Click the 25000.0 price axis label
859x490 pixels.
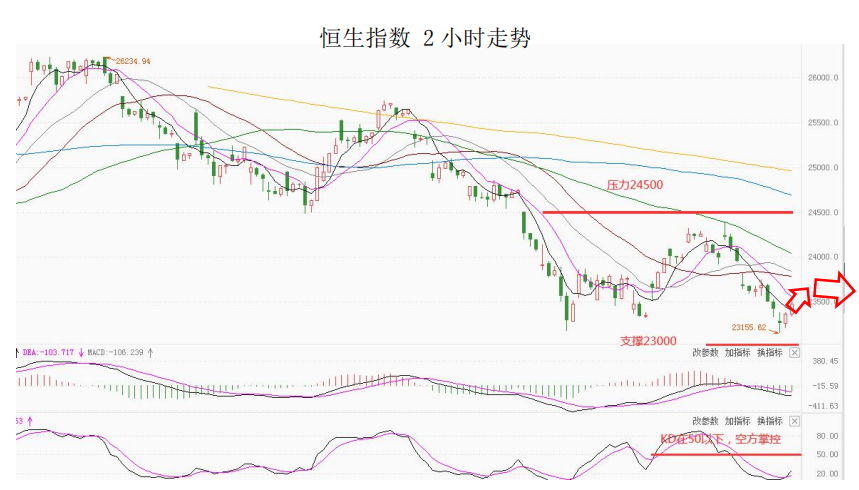[822, 168]
